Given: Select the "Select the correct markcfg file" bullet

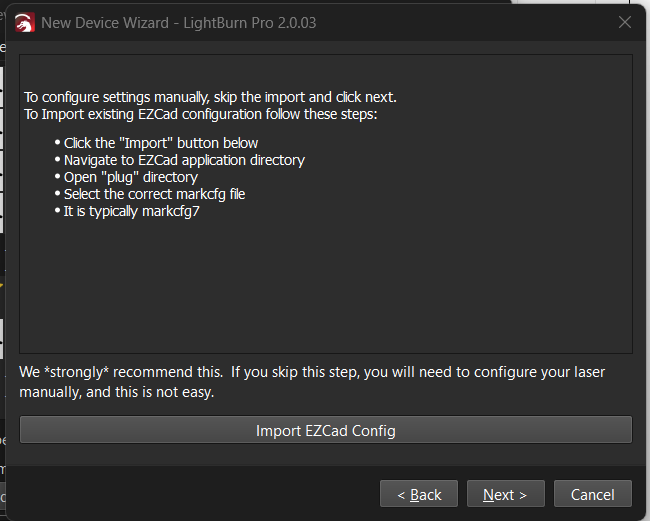Looking at the screenshot, I should coord(154,194).
